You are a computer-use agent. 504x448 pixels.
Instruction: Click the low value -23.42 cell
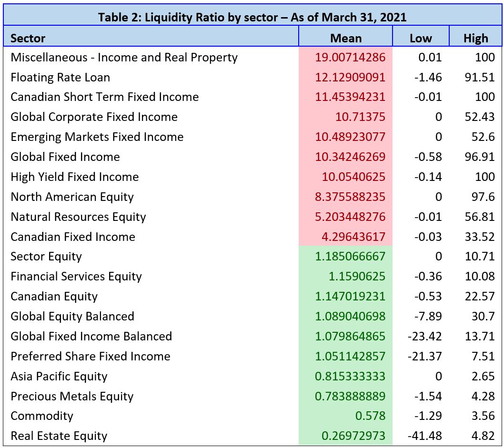(x=425, y=337)
